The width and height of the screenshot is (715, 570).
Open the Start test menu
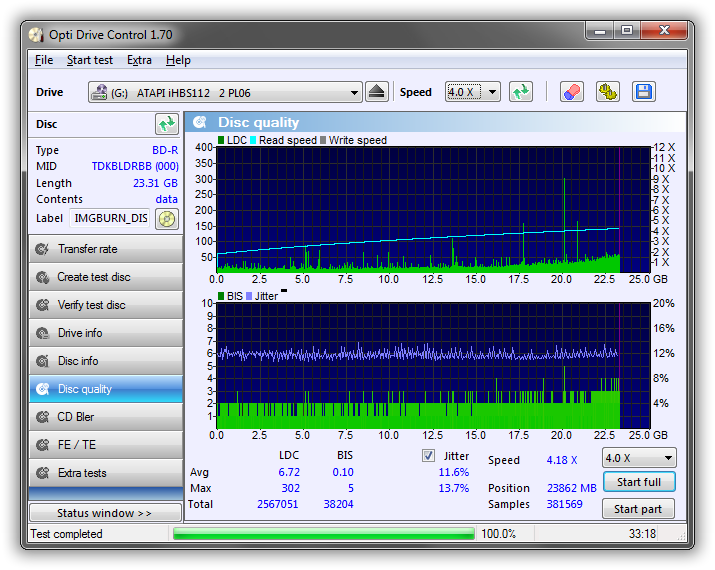click(89, 60)
